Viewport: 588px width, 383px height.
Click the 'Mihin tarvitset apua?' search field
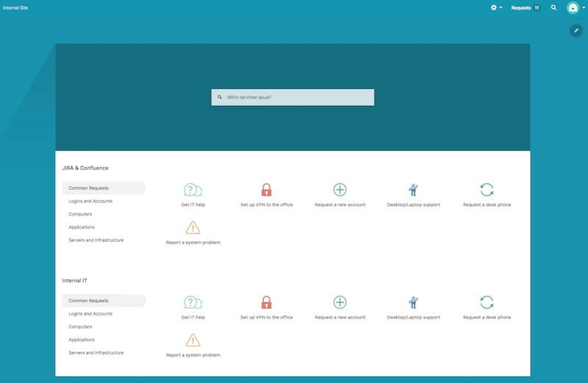(x=293, y=97)
